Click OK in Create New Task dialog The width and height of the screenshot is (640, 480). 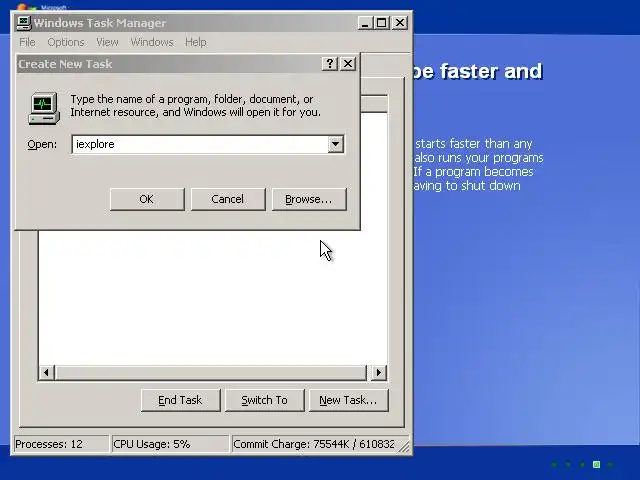[147, 199]
